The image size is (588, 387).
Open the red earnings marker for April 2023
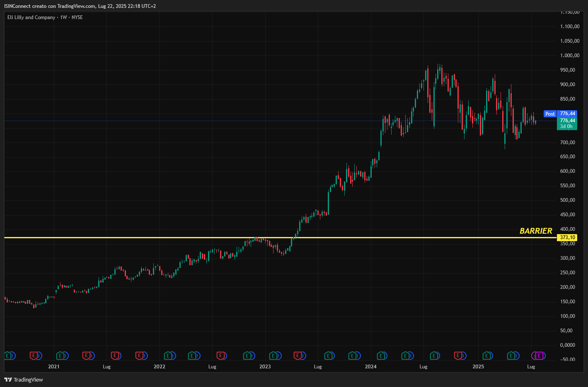coord(298,356)
